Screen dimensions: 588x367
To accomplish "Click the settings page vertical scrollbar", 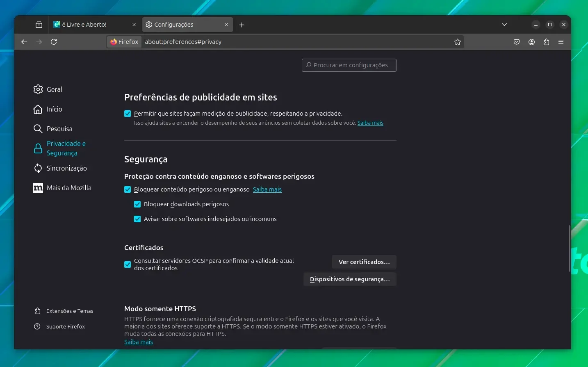I will point(570,248).
